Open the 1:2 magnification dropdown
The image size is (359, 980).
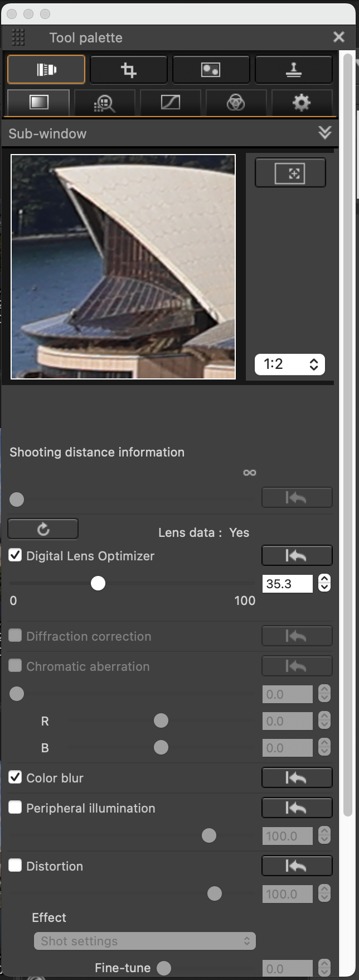[x=290, y=364]
